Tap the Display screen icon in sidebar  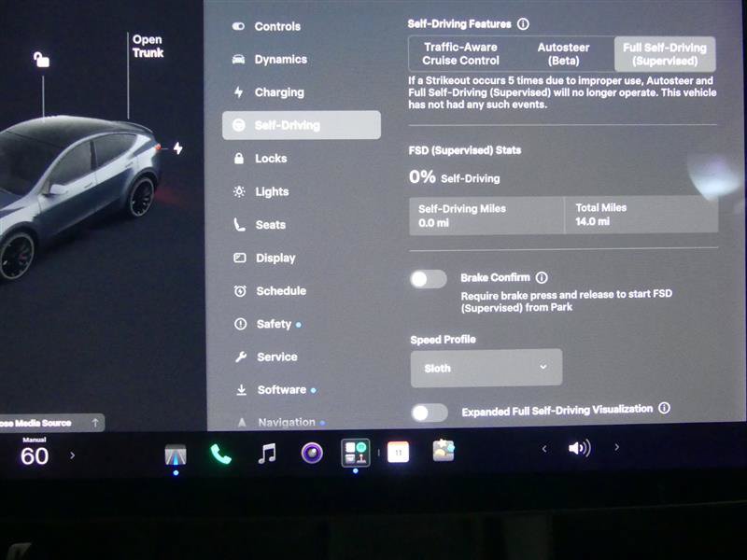coord(240,258)
